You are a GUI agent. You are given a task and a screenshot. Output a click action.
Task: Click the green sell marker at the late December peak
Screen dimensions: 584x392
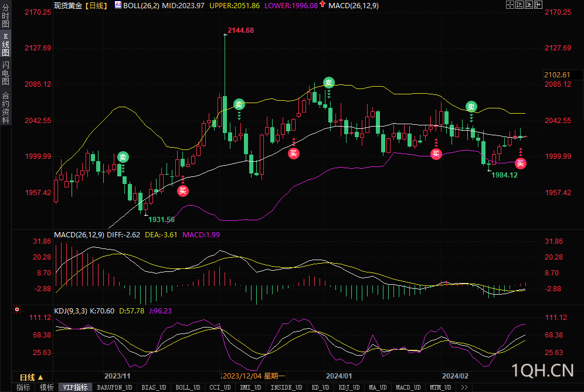coord(328,82)
